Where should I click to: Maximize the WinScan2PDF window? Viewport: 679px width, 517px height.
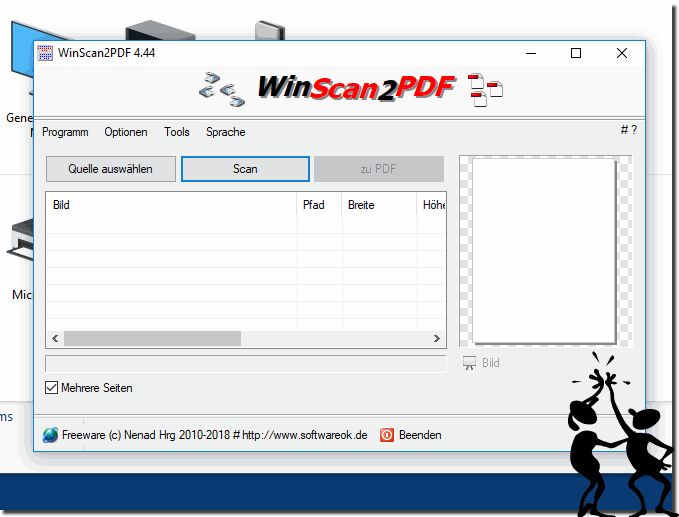tap(576, 53)
